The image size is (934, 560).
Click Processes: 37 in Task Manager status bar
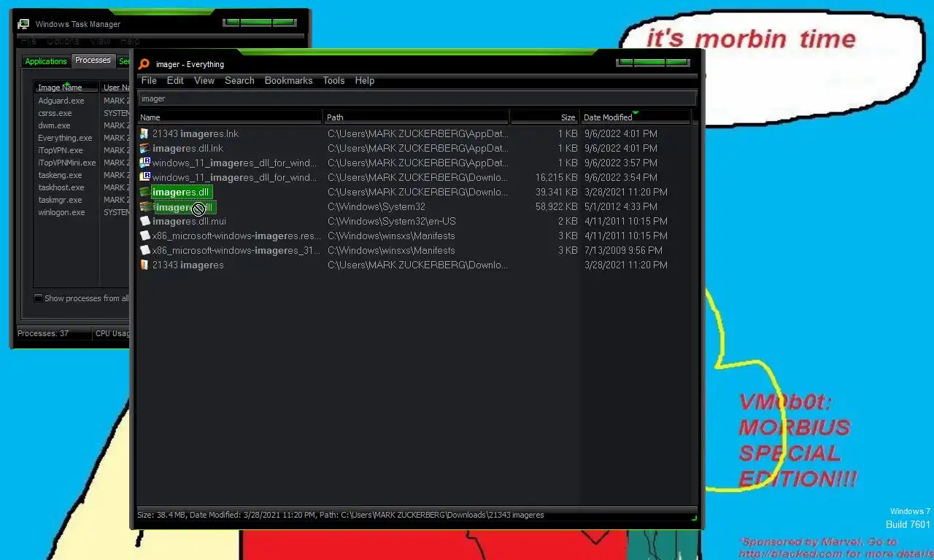click(43, 334)
